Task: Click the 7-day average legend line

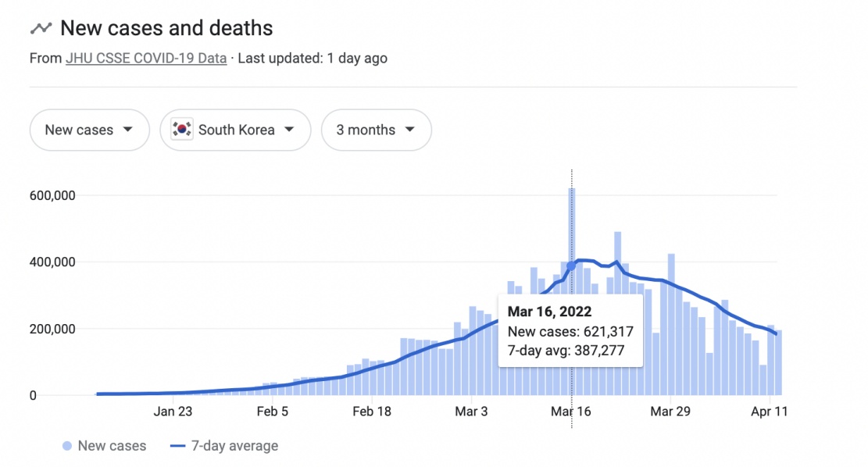Action: [177, 446]
